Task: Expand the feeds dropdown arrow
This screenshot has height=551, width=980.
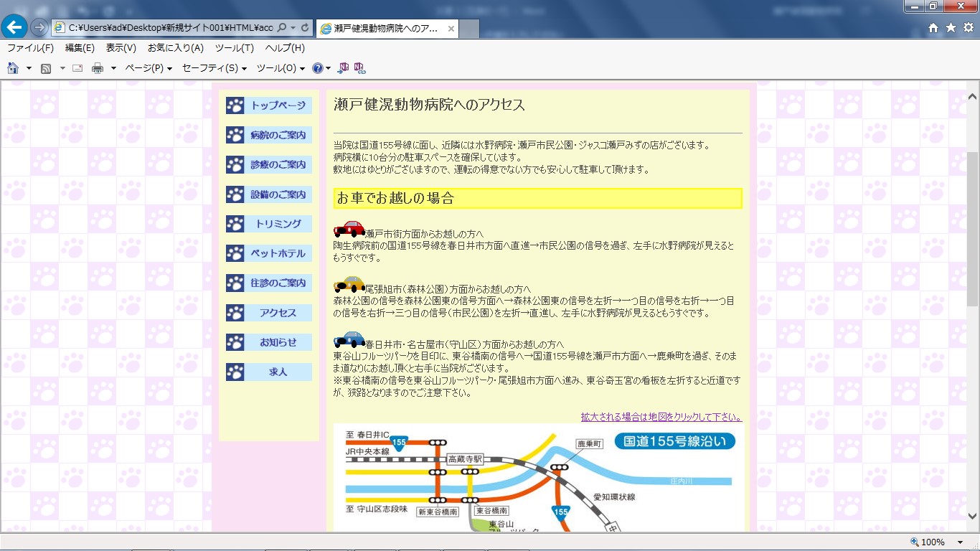Action: coord(62,69)
